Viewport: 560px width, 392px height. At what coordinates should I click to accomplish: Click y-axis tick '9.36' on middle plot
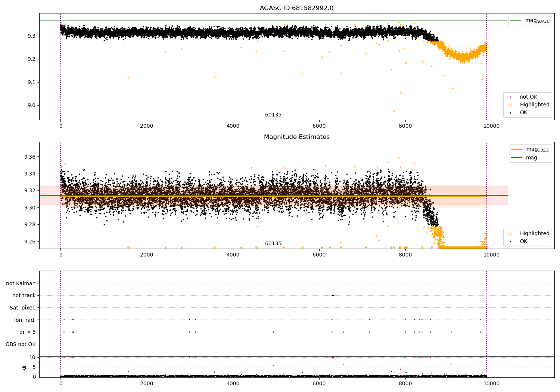30,157
